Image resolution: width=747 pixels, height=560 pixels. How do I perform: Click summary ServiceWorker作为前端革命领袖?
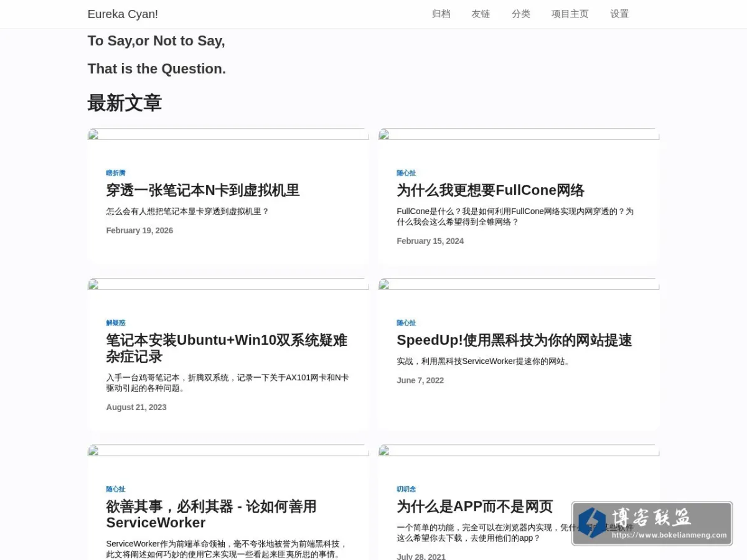pos(227,549)
